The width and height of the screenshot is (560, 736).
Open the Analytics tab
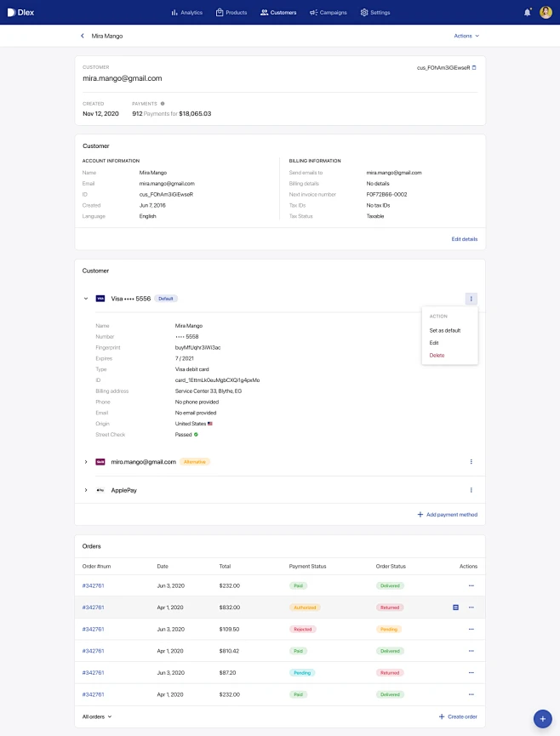pos(187,13)
